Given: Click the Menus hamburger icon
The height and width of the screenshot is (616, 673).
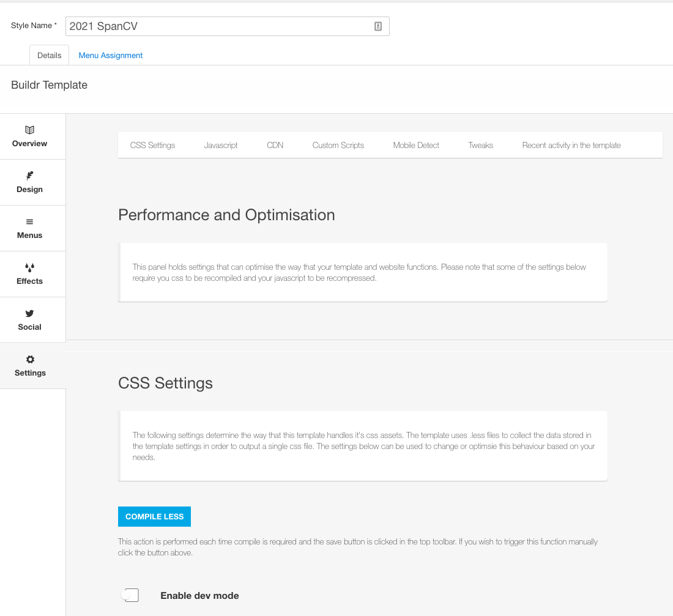Looking at the screenshot, I should [29, 221].
